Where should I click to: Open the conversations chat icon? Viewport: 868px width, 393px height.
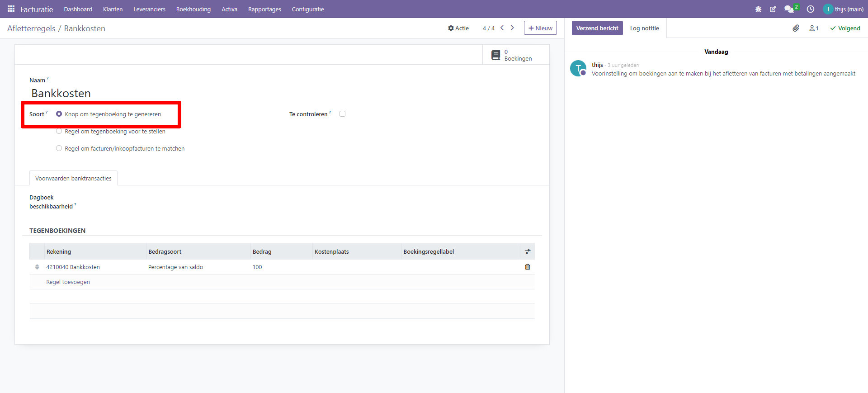coord(789,9)
